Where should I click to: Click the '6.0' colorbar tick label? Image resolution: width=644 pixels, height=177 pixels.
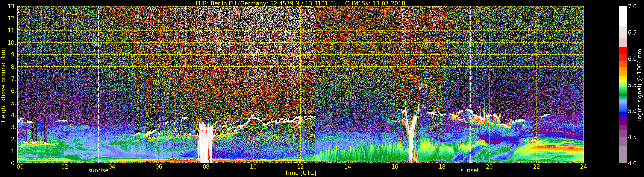point(632,59)
